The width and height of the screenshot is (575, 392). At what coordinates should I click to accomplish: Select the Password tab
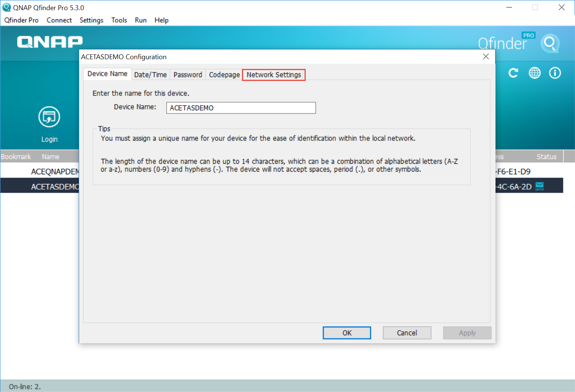click(188, 75)
